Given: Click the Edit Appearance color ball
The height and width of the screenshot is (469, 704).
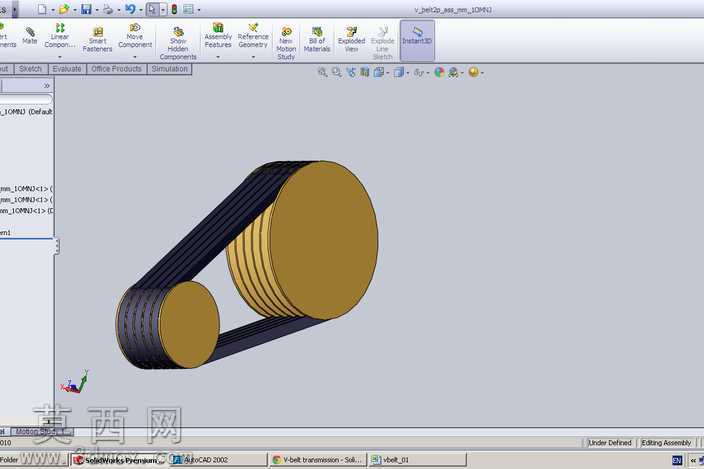Looking at the screenshot, I should [439, 72].
